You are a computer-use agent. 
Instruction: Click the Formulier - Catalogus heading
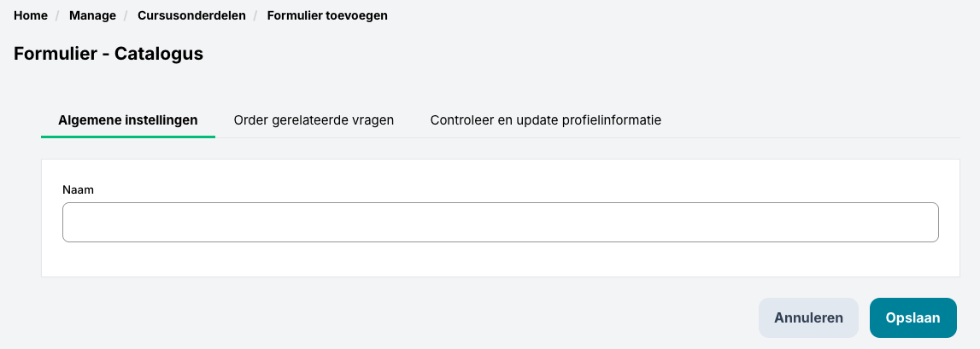[x=109, y=54]
